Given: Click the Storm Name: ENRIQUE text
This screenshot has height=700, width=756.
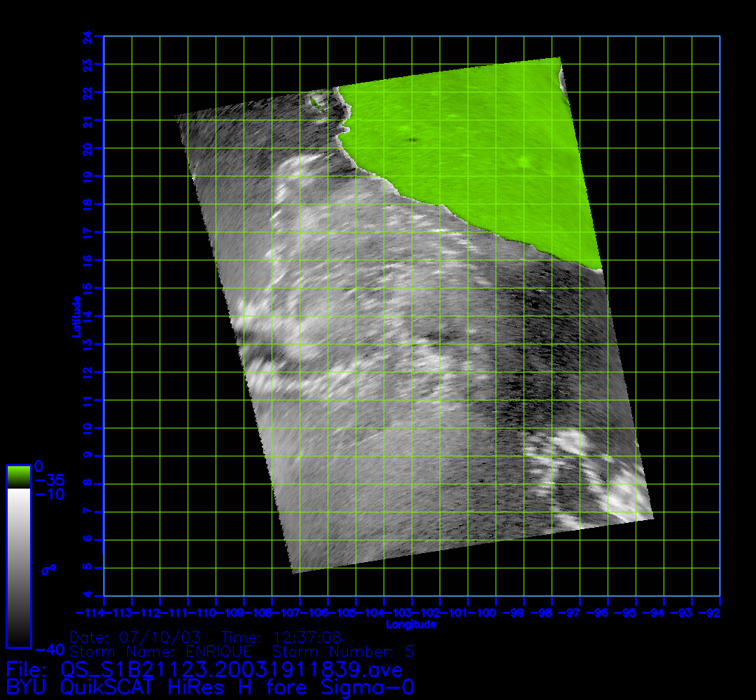Looking at the screenshot, I should pyautogui.click(x=161, y=652).
